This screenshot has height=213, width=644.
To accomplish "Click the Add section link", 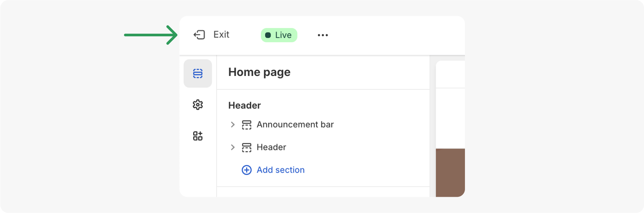I will 281,170.
